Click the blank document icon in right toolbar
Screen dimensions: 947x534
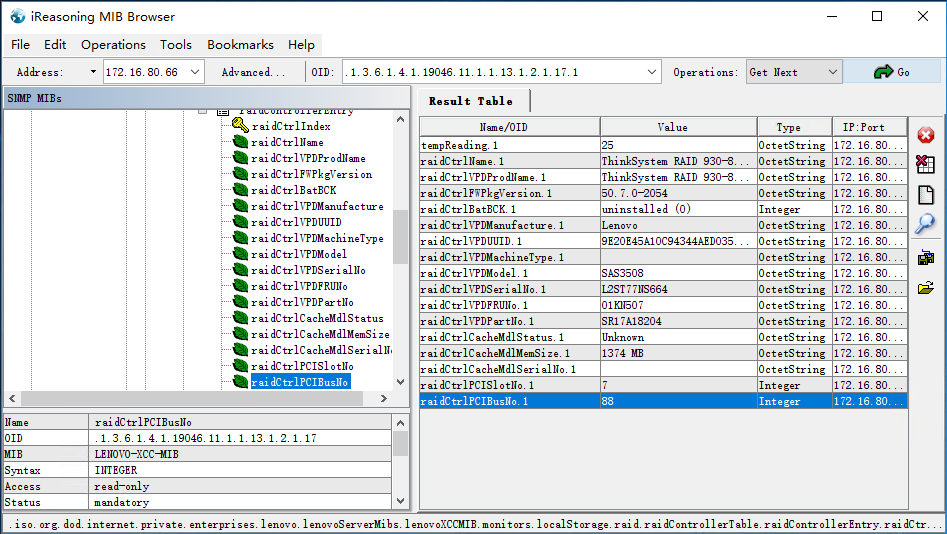coord(925,195)
